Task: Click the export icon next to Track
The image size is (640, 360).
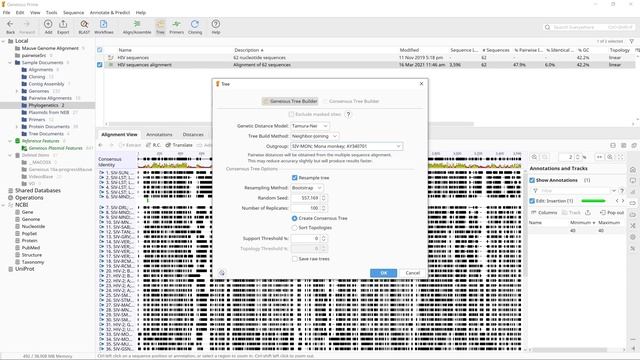Action: [x=588, y=213]
